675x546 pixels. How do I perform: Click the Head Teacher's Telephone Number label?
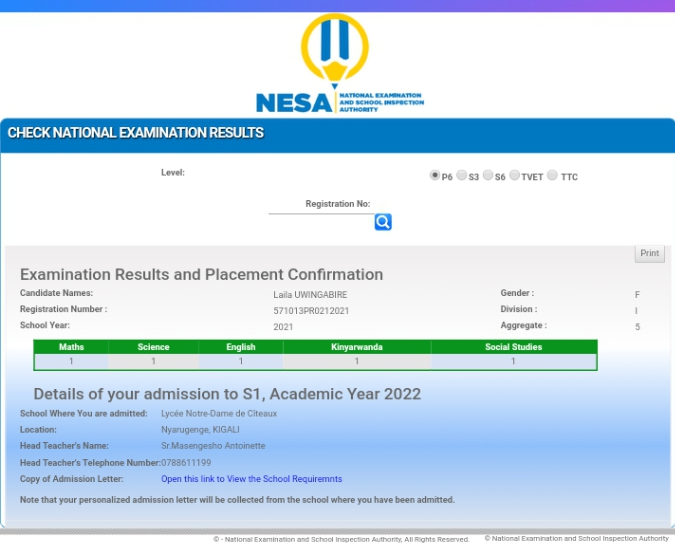point(90,463)
